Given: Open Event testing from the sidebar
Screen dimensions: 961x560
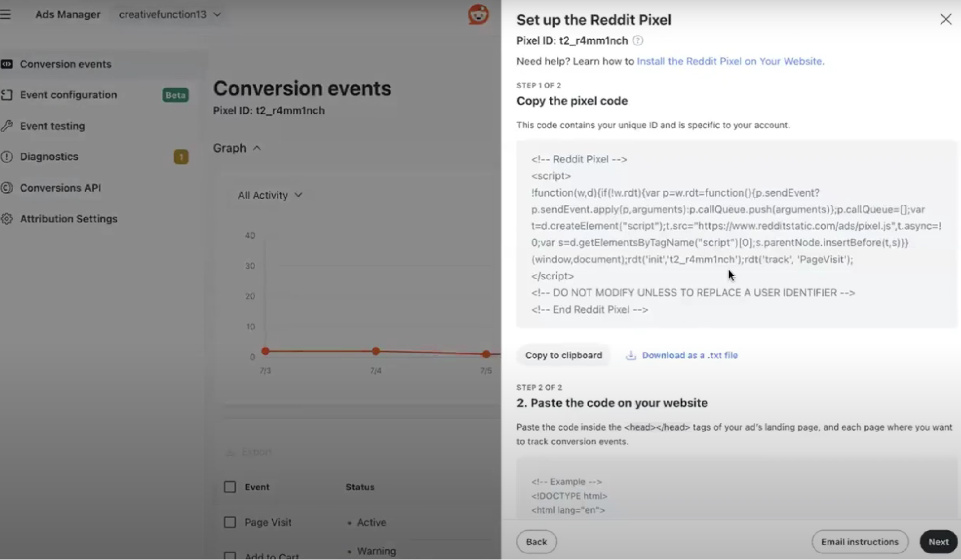Looking at the screenshot, I should pyautogui.click(x=8, y=125).
